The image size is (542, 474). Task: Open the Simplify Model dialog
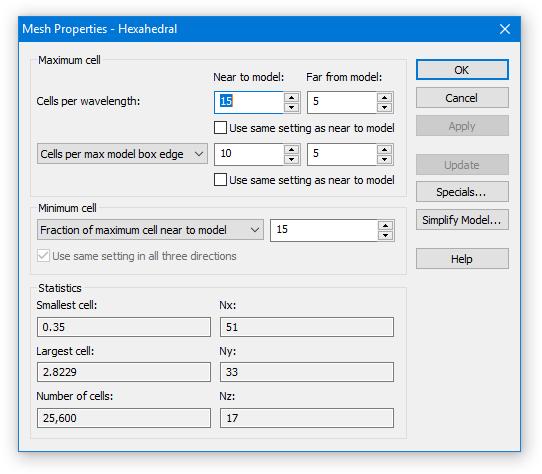pyautogui.click(x=462, y=220)
